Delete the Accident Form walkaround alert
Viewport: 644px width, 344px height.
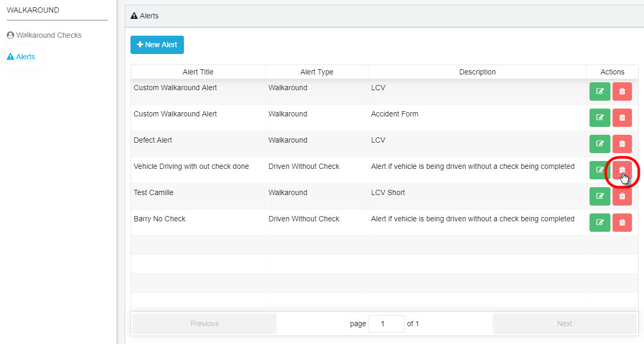pyautogui.click(x=622, y=117)
